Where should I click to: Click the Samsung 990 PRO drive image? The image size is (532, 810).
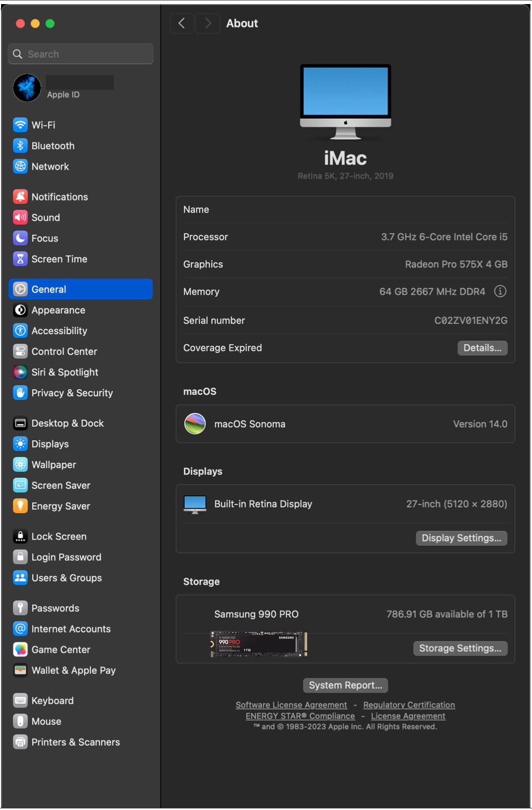tap(258, 644)
